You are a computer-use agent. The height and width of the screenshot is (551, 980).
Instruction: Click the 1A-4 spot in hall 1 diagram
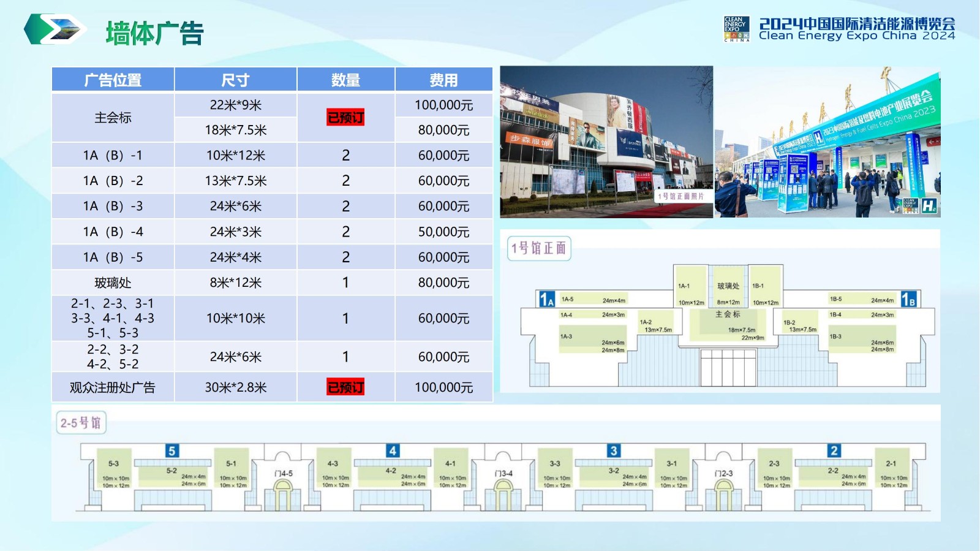click(x=593, y=315)
